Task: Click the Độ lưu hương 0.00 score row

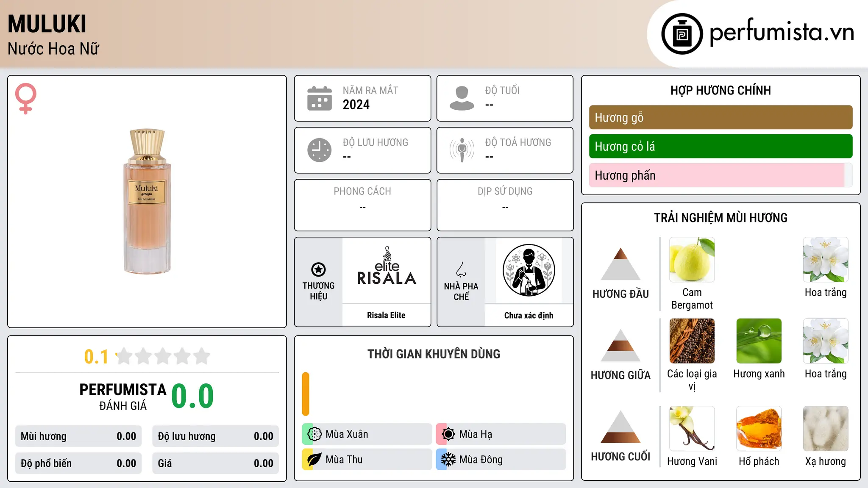Action: pos(215,436)
